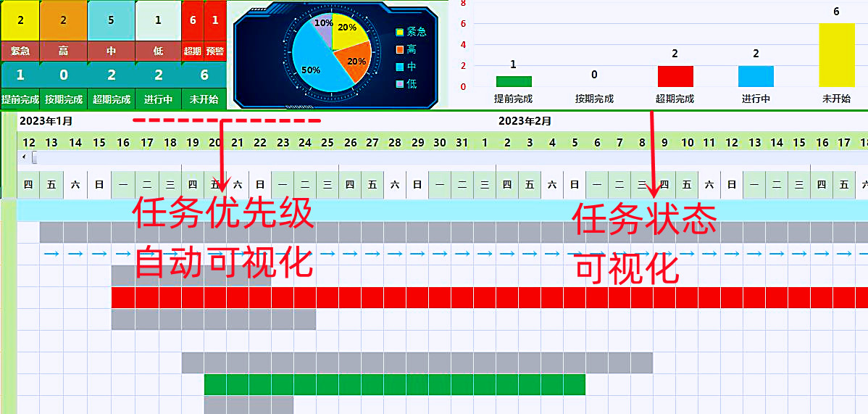Click the orange 高 legend swatch
Screen dimensions: 868x414
click(x=400, y=49)
